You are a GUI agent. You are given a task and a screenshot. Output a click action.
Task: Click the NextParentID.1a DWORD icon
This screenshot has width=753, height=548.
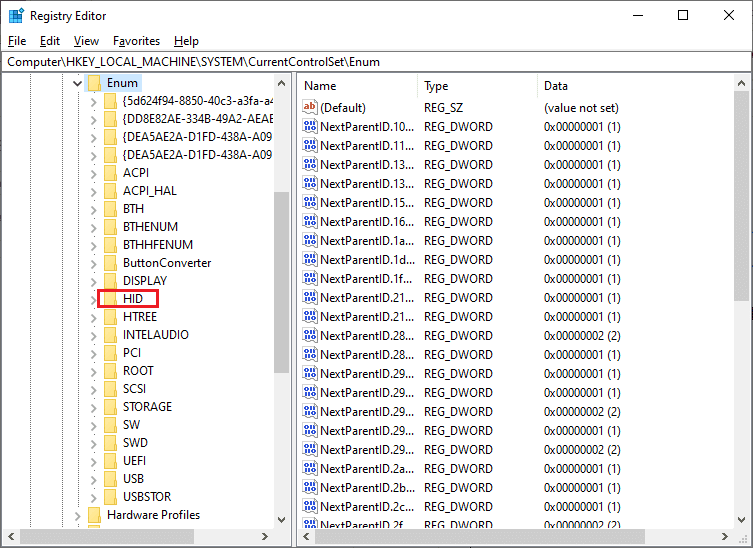tap(310, 240)
